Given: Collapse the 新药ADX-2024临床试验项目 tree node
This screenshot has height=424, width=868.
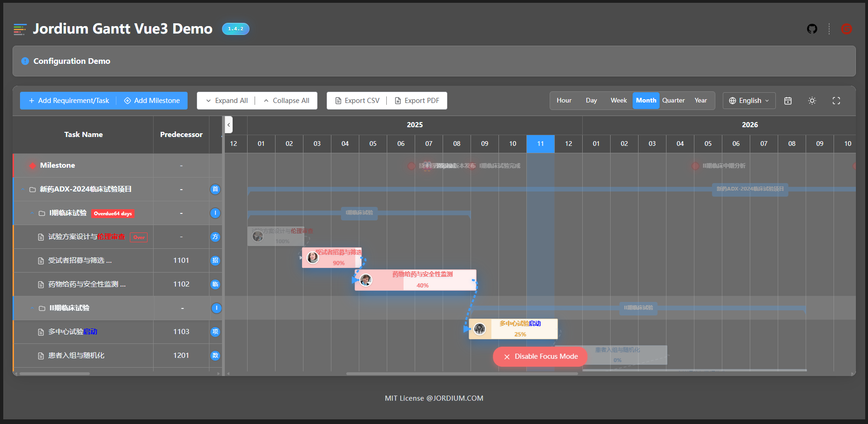Looking at the screenshot, I should pos(22,189).
